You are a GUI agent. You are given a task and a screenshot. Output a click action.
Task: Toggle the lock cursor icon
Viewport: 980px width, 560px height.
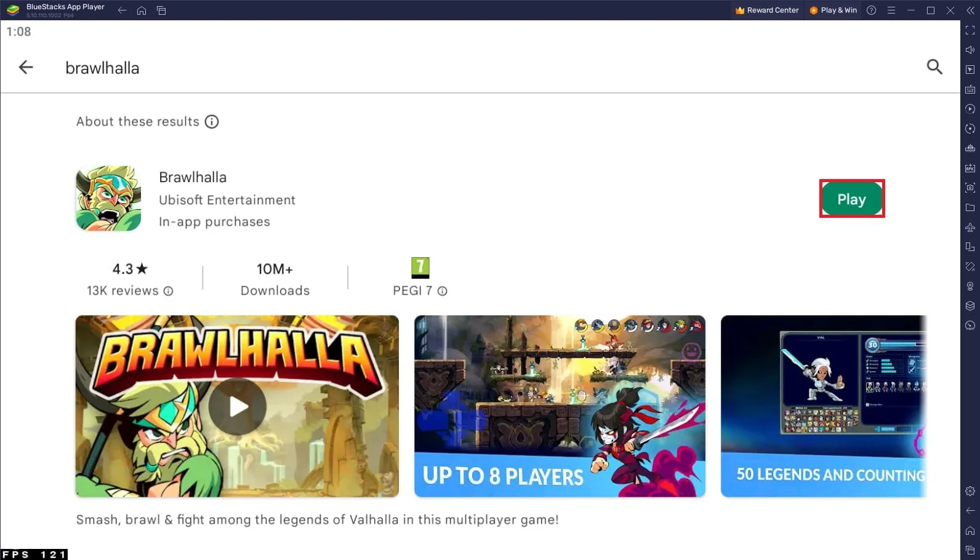coord(970,70)
